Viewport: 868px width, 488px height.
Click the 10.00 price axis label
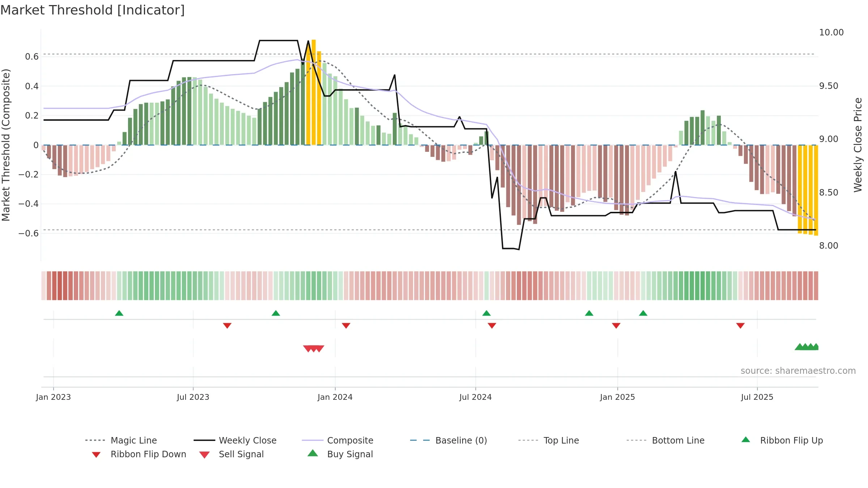click(831, 33)
